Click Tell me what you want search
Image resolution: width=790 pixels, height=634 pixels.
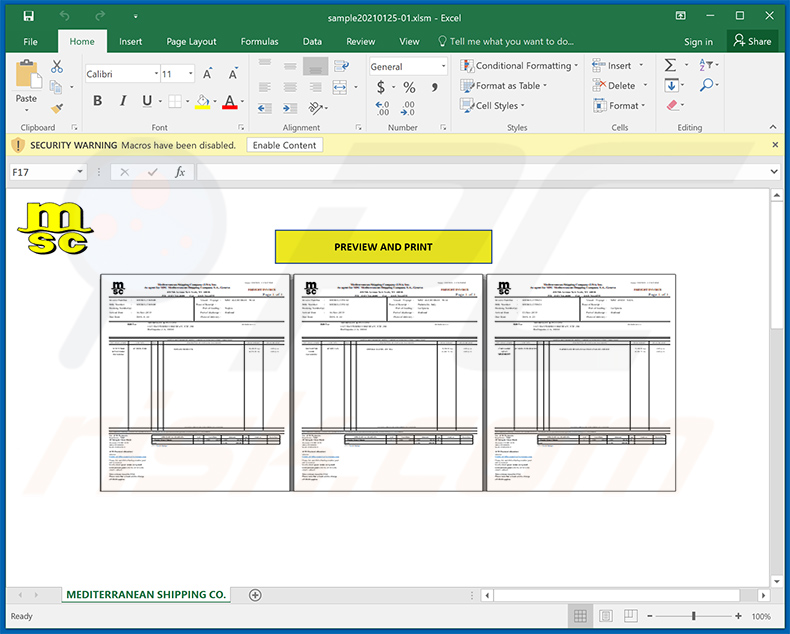(506, 41)
